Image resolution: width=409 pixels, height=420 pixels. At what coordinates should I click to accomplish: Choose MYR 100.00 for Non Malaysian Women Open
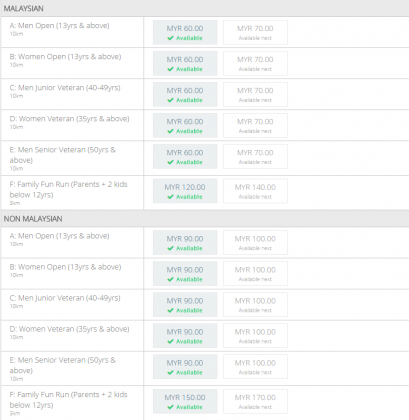[x=255, y=274]
